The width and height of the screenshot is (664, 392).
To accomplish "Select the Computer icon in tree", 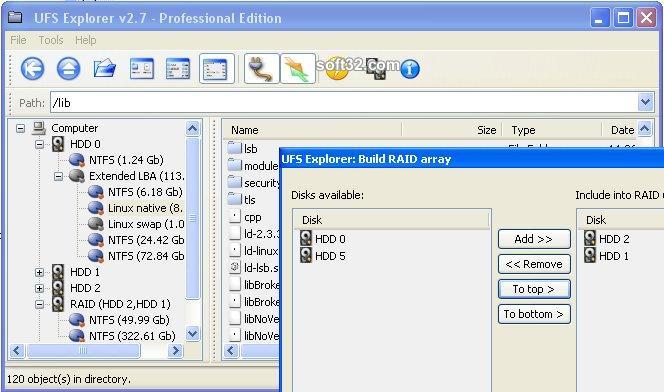I will (39, 128).
